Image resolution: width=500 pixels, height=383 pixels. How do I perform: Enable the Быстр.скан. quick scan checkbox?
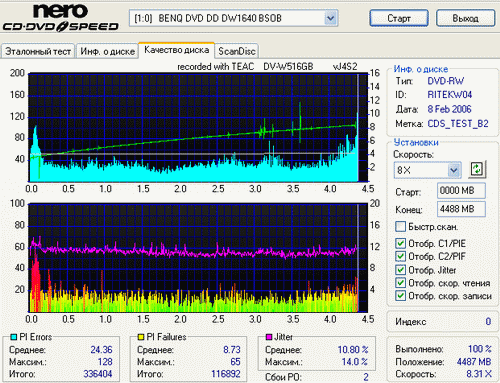[x=400, y=227]
